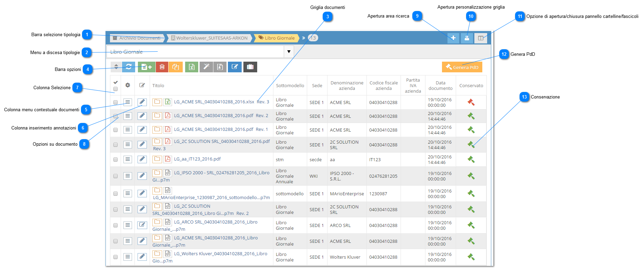This screenshot has height=269, width=644.
Task: Click the toolbar collapse up-down arrows
Action: [x=116, y=67]
